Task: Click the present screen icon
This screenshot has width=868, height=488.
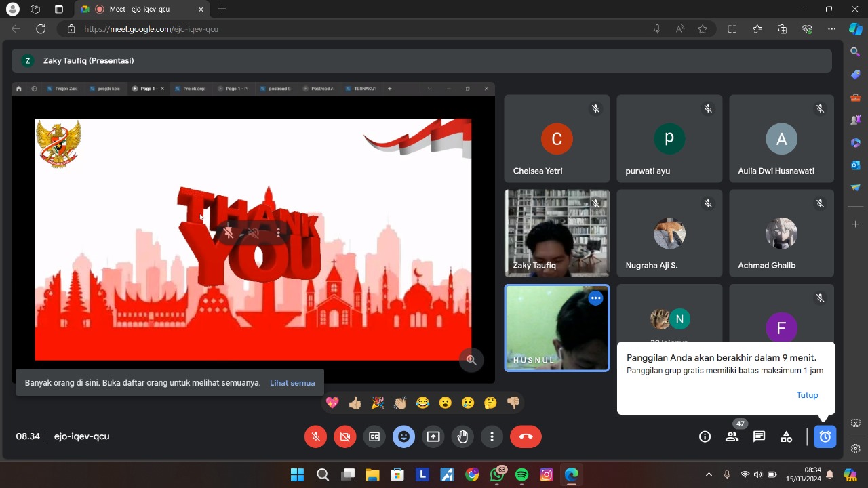Action: pos(433,437)
